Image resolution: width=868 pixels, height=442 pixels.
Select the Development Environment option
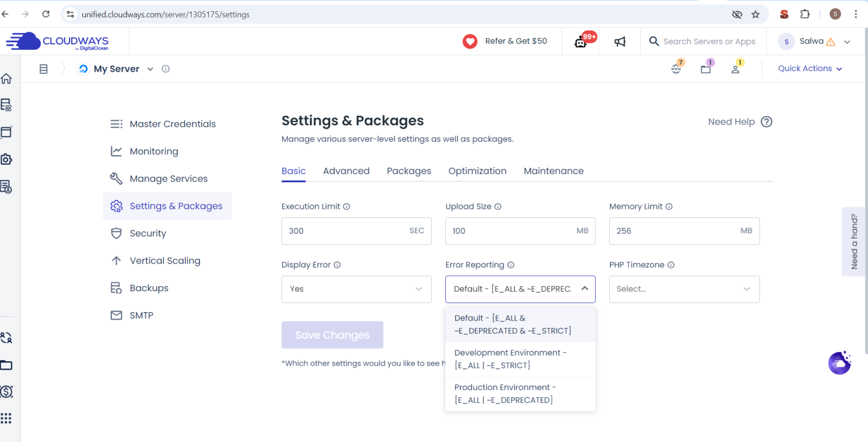(520, 359)
